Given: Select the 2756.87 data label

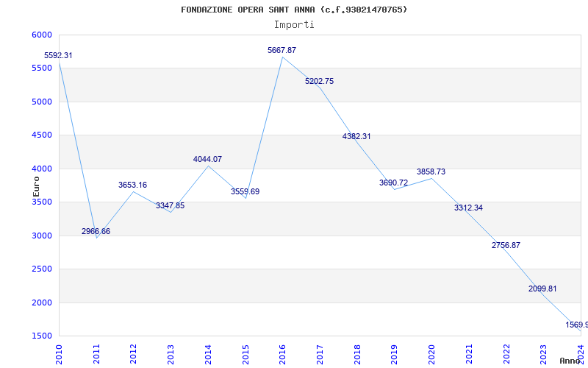Looking at the screenshot, I should point(506,245).
